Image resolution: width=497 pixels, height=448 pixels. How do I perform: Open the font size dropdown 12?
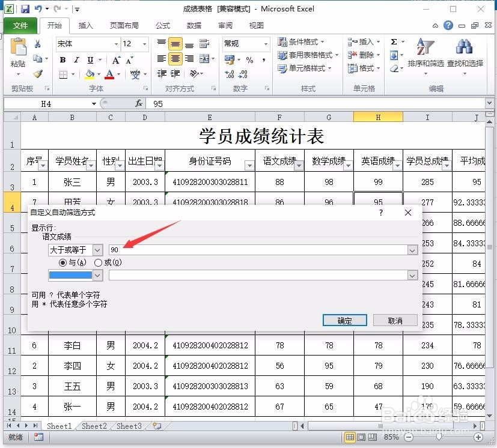(145, 44)
